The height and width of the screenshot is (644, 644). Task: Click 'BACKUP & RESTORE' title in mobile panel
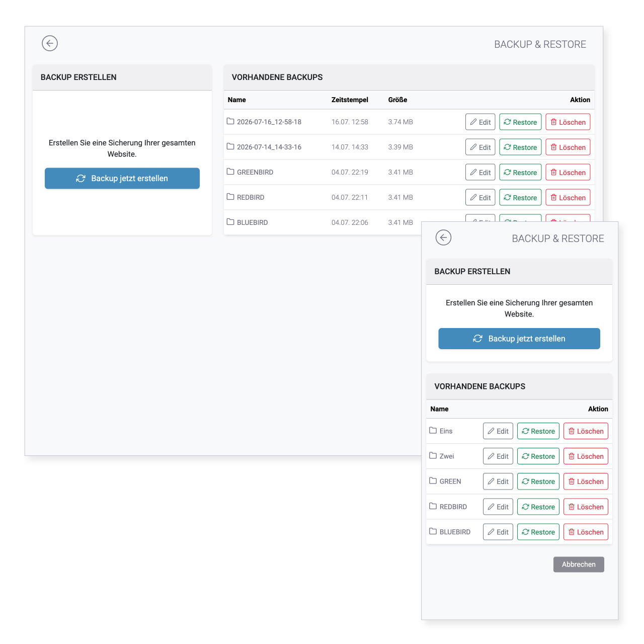(x=558, y=238)
